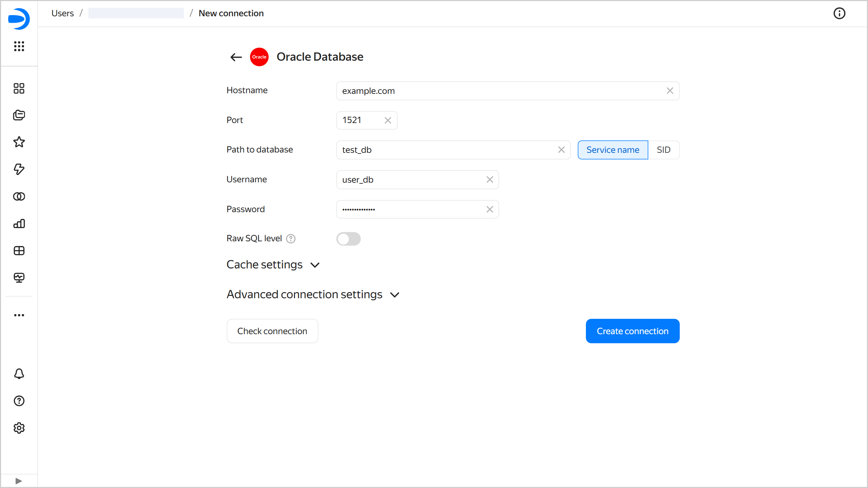
Task: Select the SID option
Action: pyautogui.click(x=664, y=150)
